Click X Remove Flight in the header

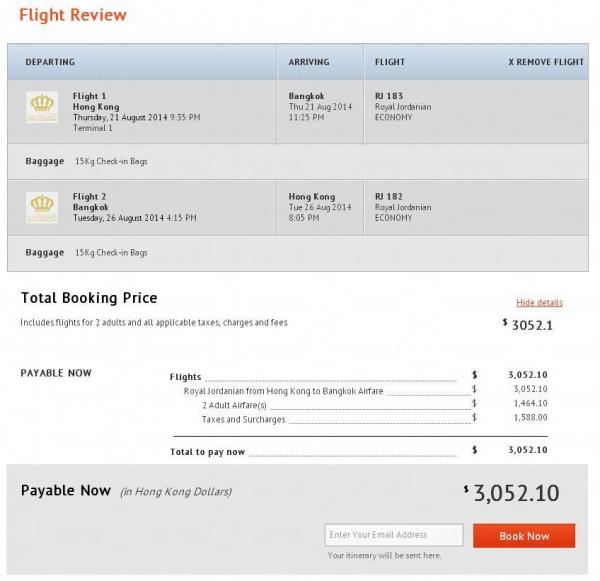pos(545,62)
